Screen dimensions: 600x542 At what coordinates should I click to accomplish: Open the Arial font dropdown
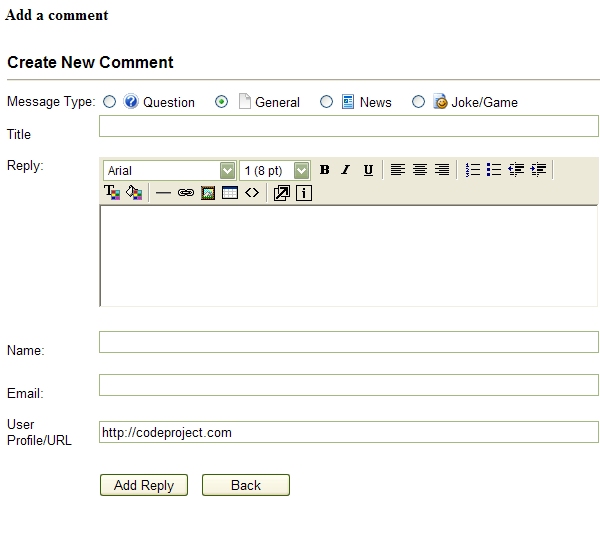[228, 170]
